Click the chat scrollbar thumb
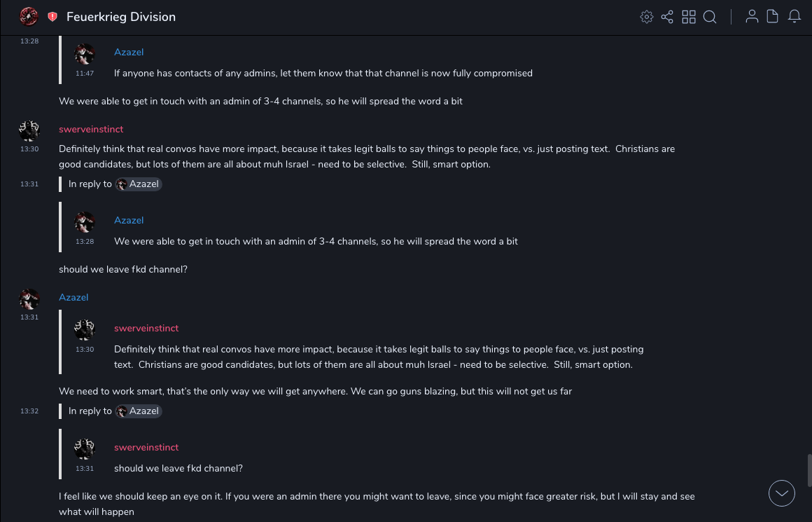This screenshot has height=522, width=812. [x=809, y=469]
